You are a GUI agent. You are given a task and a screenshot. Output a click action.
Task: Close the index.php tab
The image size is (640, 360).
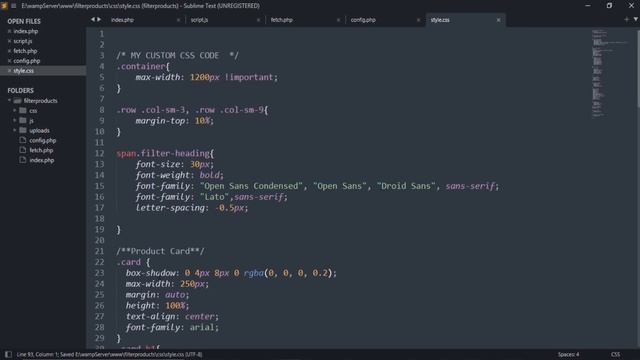click(x=178, y=20)
